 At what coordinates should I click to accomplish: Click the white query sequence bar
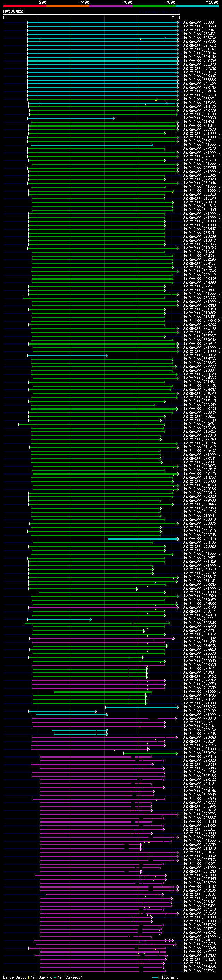tap(92, 15)
